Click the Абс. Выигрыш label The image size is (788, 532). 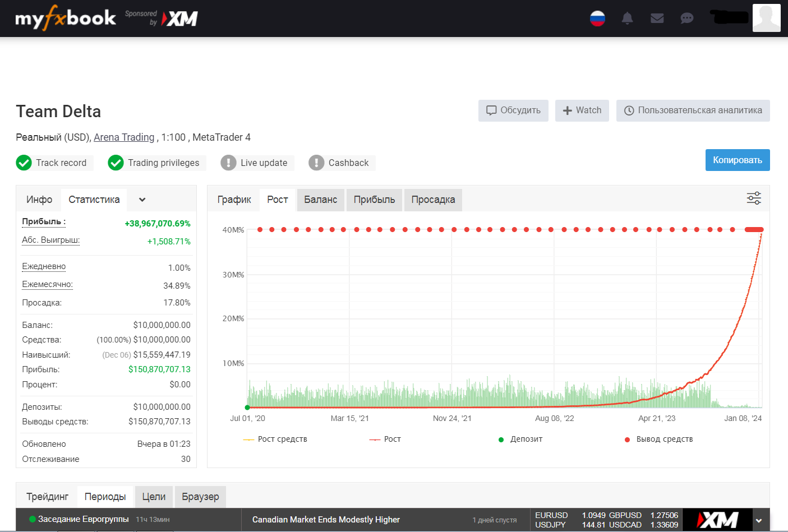click(x=50, y=240)
